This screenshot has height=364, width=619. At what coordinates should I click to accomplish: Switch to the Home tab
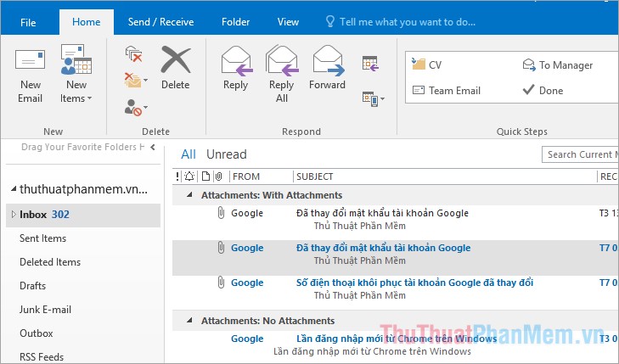[87, 22]
